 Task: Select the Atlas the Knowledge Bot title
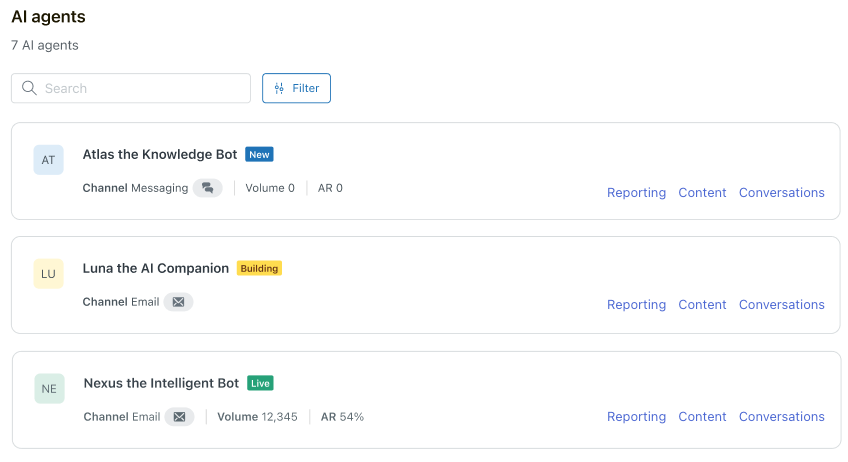[x=160, y=155]
